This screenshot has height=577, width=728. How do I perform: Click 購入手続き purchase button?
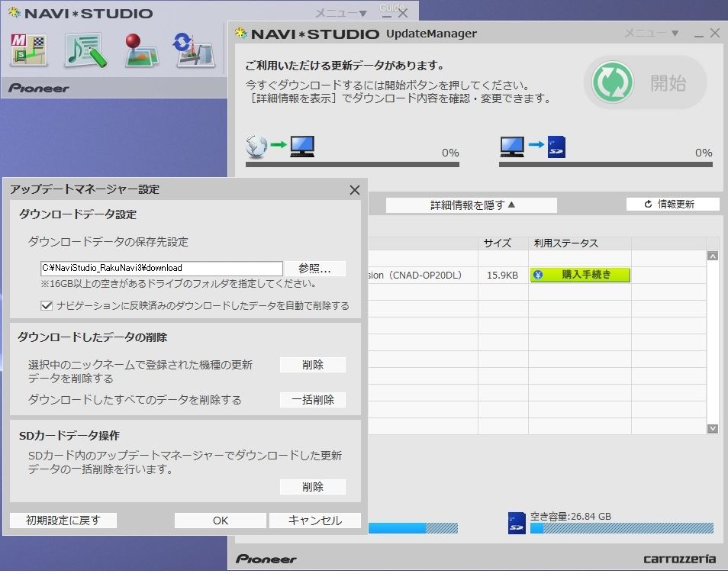581,275
